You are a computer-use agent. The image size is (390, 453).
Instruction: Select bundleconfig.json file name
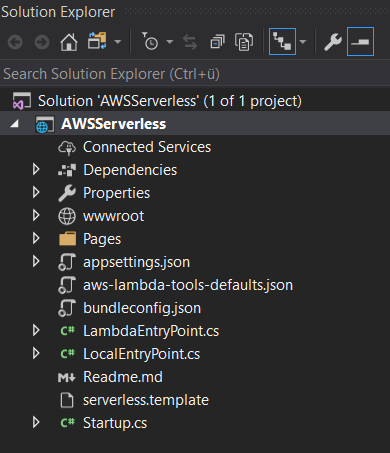142,308
